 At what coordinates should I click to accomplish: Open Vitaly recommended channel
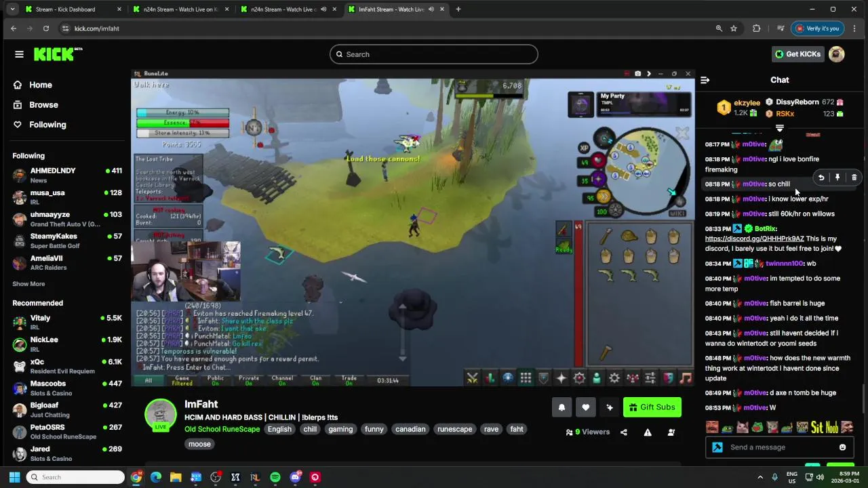point(66,322)
